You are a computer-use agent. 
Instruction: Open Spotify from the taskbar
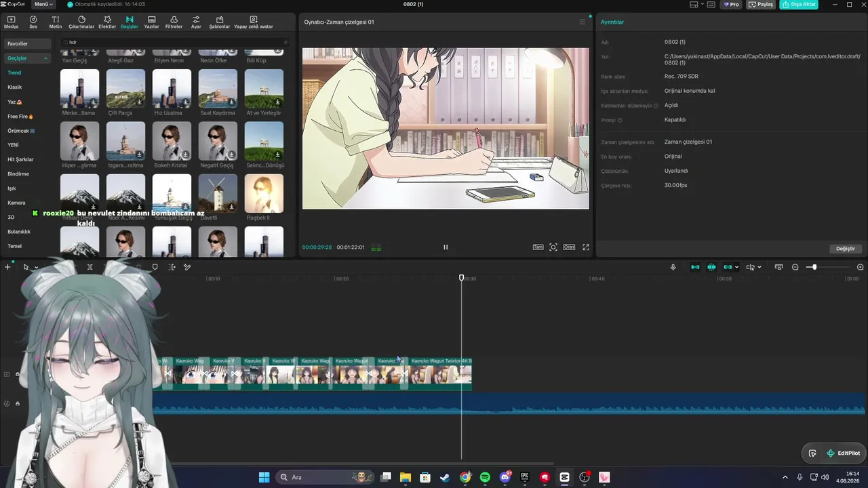(x=485, y=477)
